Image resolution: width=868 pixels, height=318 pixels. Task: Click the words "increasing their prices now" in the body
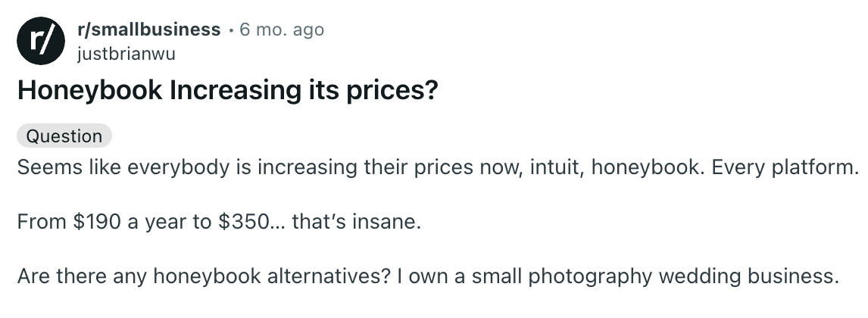pos(378,167)
